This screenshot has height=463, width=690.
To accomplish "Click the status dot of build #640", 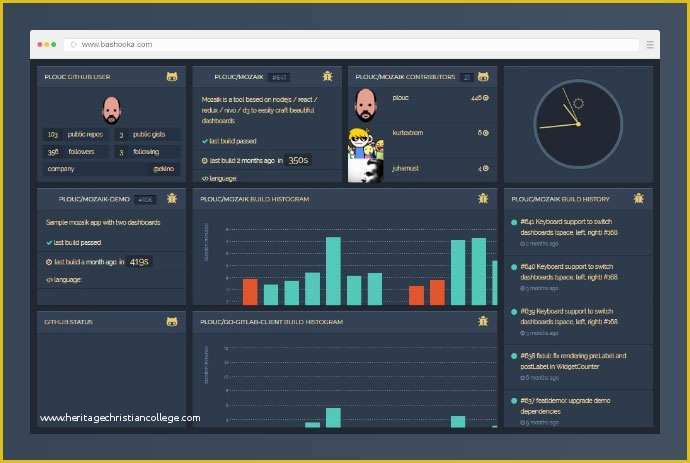I will (x=514, y=267).
